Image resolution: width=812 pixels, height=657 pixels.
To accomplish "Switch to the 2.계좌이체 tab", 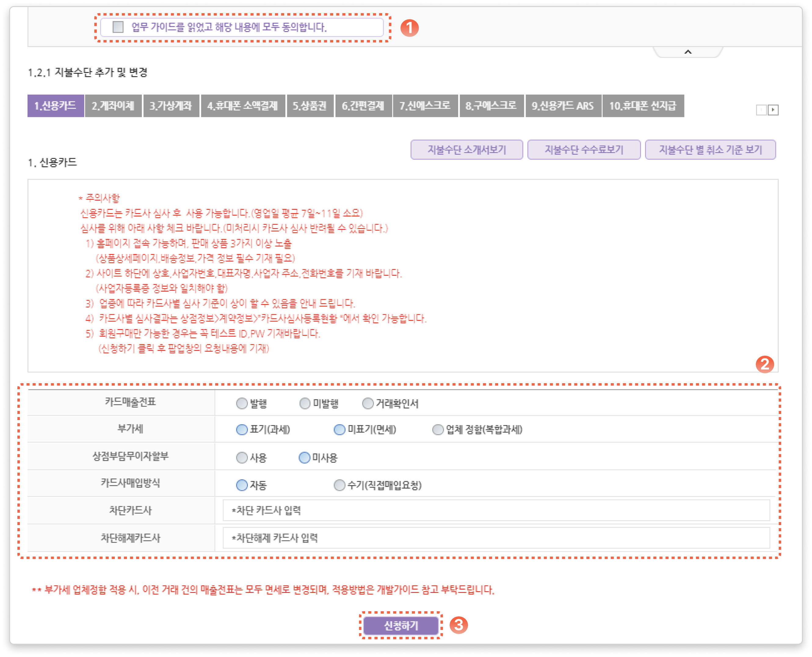I will [113, 106].
